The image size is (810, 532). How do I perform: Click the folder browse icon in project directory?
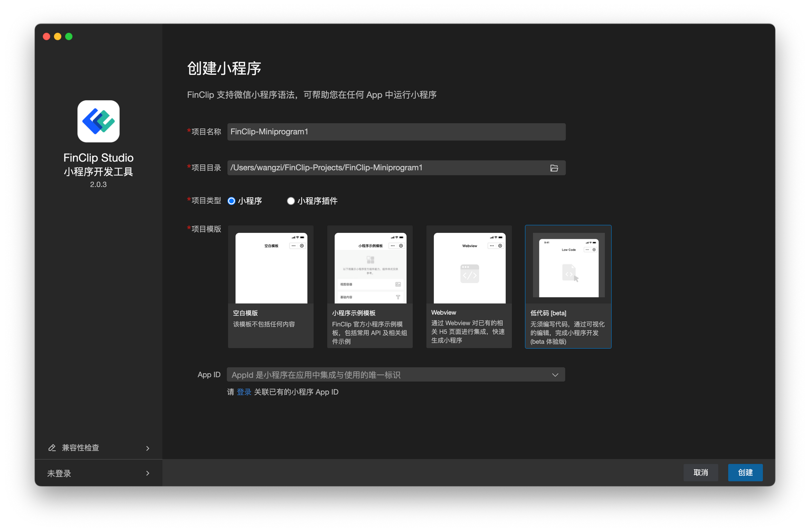[x=554, y=168]
